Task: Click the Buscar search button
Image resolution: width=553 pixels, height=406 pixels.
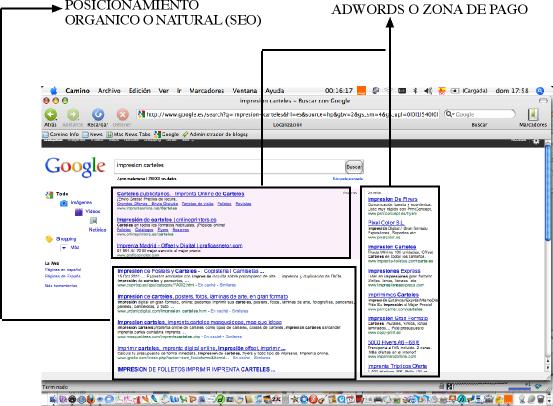Action: coord(353,167)
